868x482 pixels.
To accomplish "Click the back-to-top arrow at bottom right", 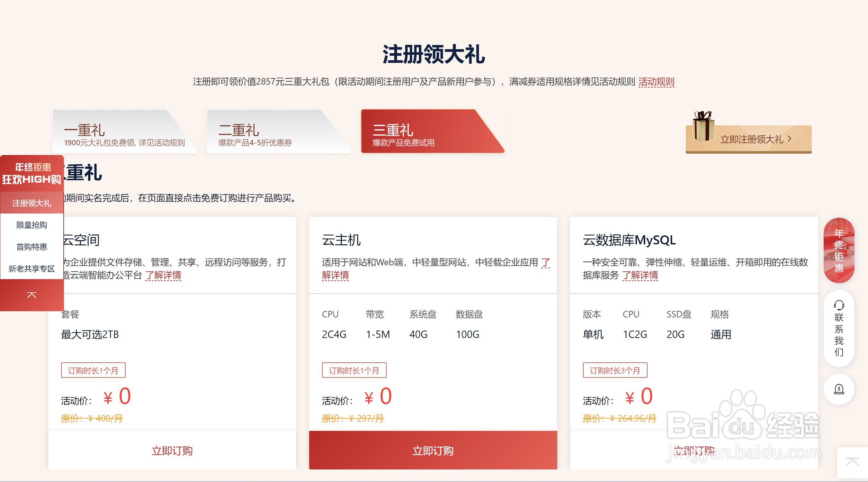I will pos(852,462).
